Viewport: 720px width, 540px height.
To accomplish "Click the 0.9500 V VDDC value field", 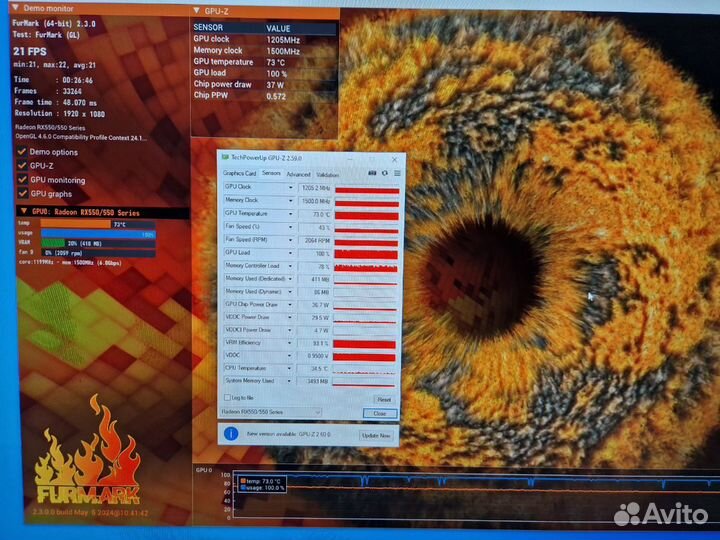I will point(314,356).
